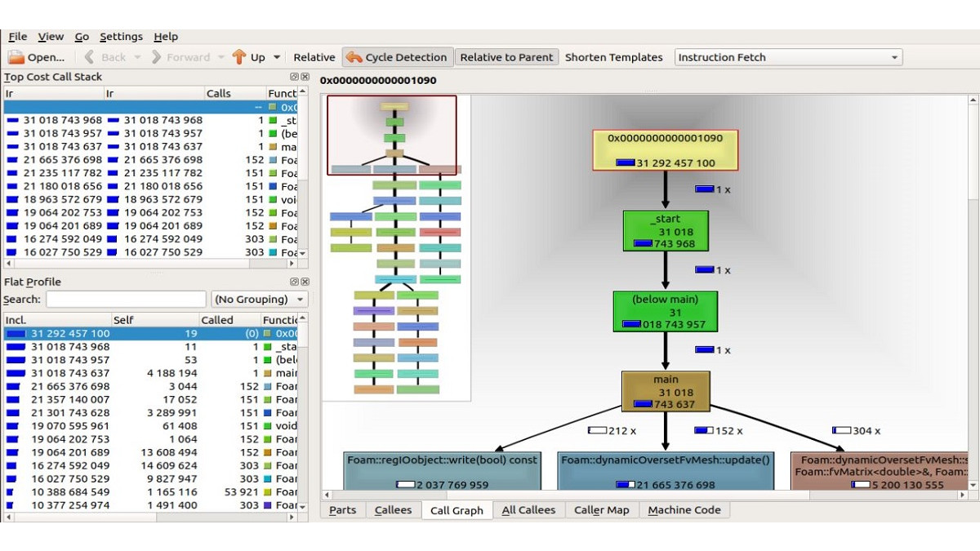
Task: Toggle Relative to Parent
Action: pyautogui.click(x=507, y=57)
